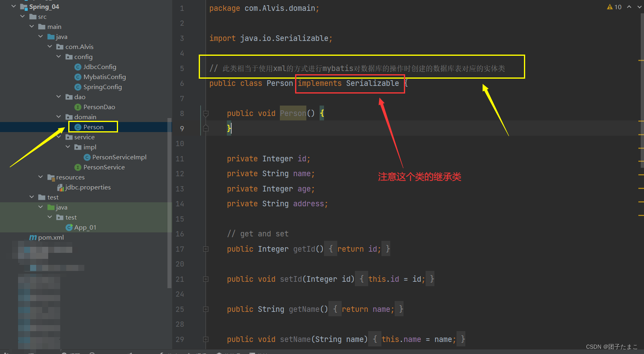
Task: Click the '// get and set' comment
Action: 257,234
